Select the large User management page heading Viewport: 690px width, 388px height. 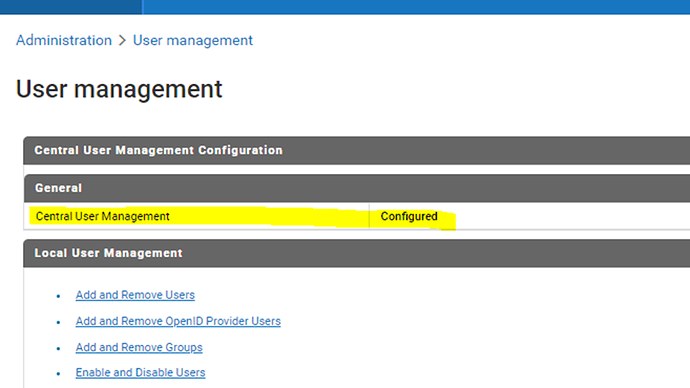119,89
